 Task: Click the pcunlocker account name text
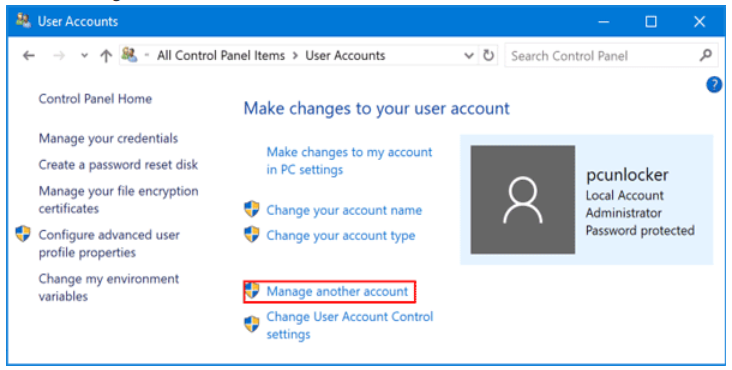coord(627,175)
